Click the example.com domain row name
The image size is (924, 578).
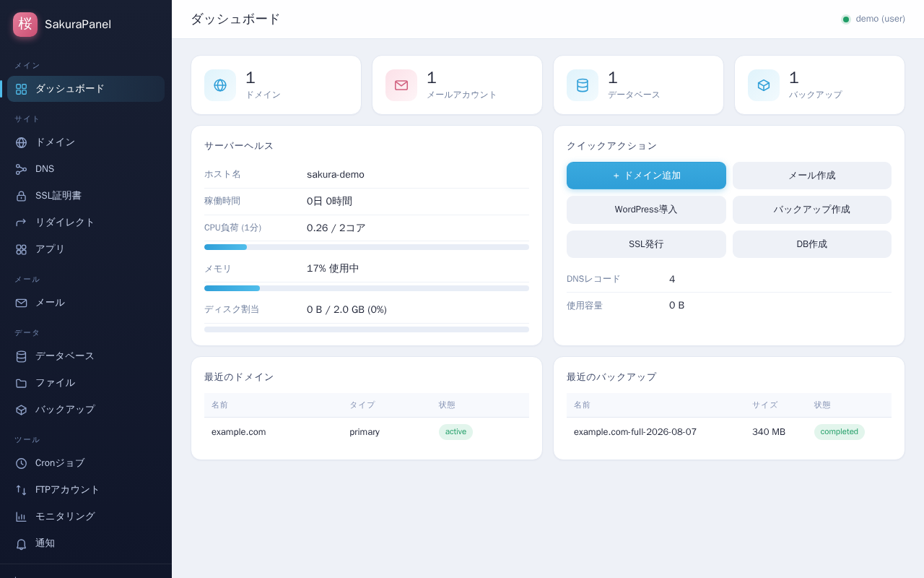[238, 432]
